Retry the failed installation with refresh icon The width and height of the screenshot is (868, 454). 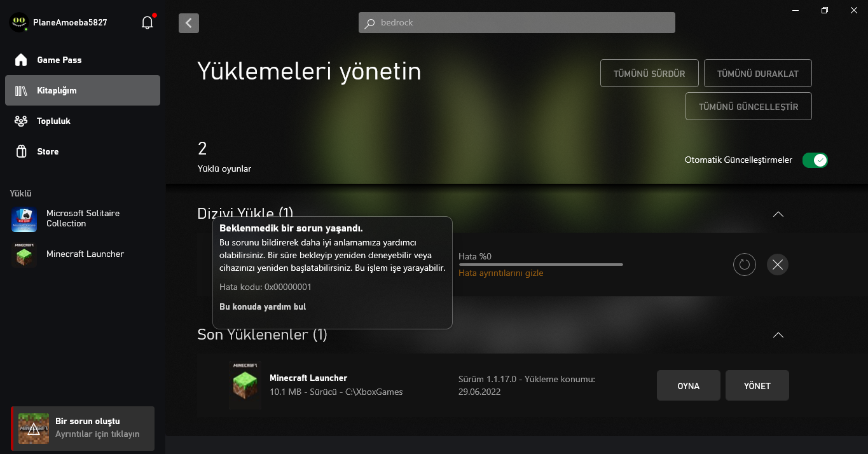745,265
